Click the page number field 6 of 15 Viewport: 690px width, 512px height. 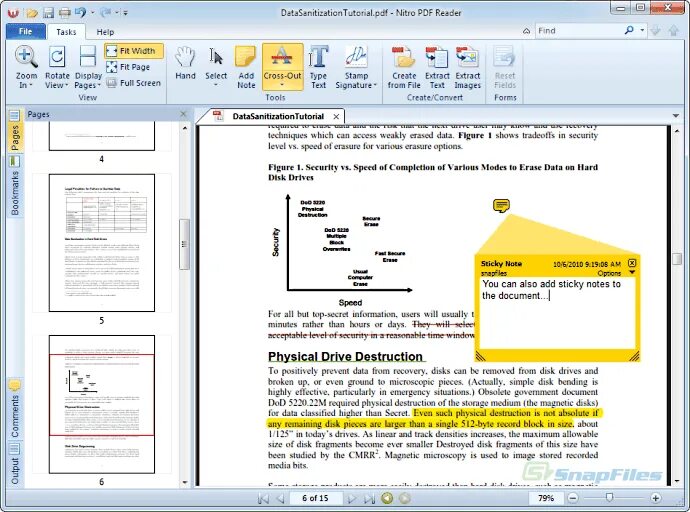[x=315, y=498]
